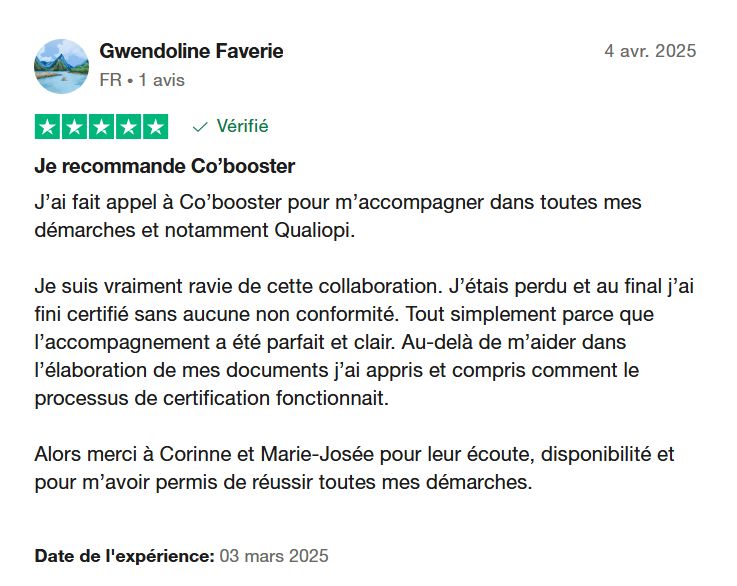
Task: Click the experience date "03 mars 2025"
Action: (274, 555)
